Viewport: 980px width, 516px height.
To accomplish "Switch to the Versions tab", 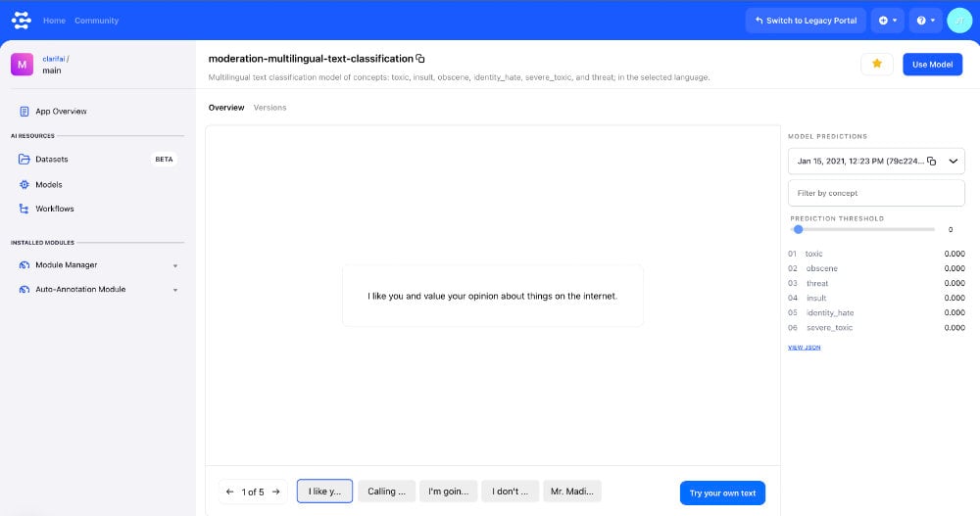I will click(269, 108).
